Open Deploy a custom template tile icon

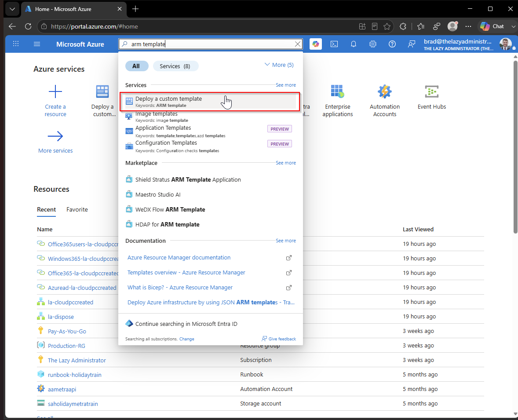102,91
